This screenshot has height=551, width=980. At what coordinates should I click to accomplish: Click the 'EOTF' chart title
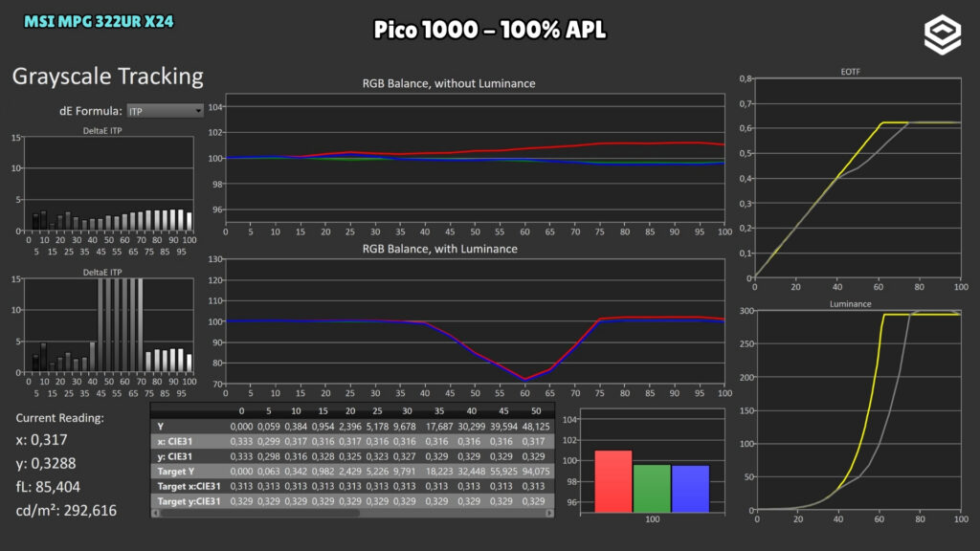(850, 72)
